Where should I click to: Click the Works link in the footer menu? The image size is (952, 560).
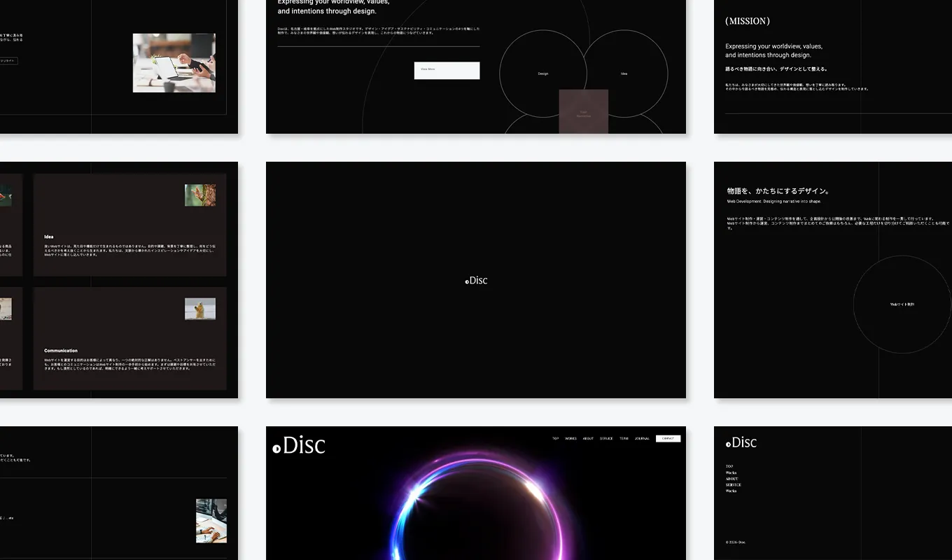tap(731, 472)
